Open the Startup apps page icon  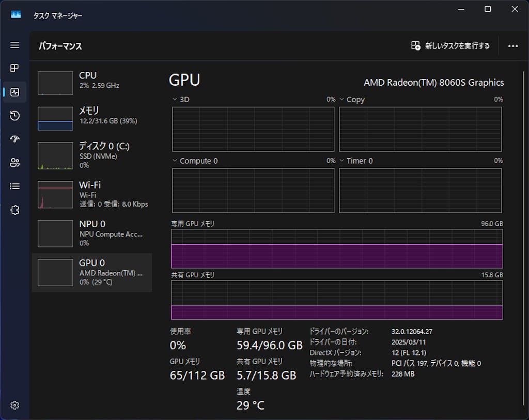[14, 139]
